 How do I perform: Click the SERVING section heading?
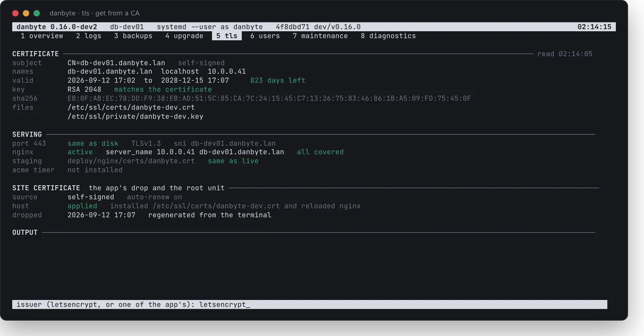[27, 134]
